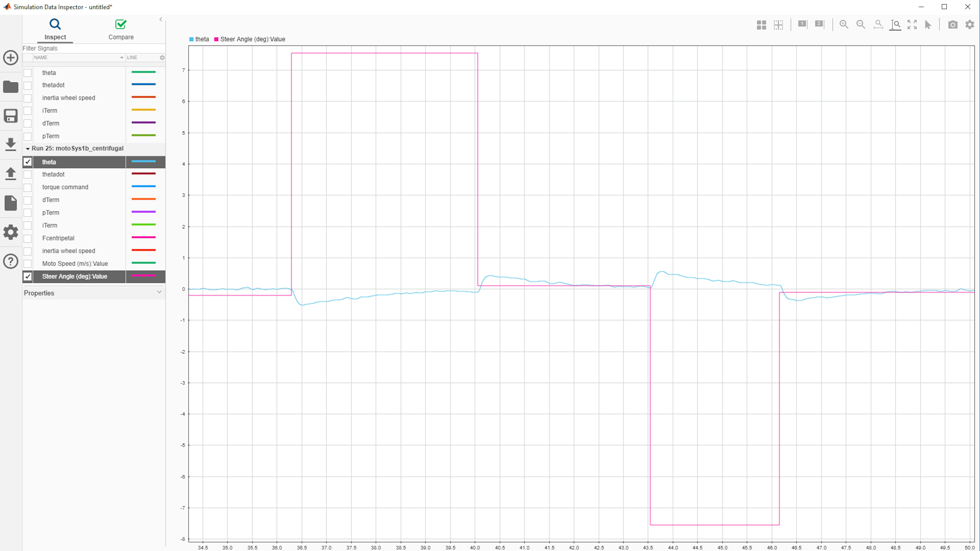Click theta legend entry above plot
Viewport: 980px width, 551px height.
pos(199,39)
